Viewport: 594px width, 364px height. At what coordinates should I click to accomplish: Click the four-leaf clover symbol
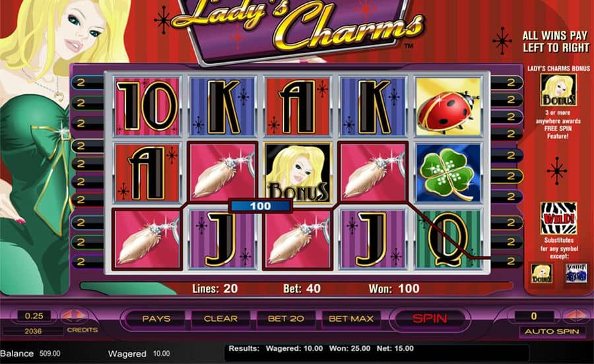(449, 173)
